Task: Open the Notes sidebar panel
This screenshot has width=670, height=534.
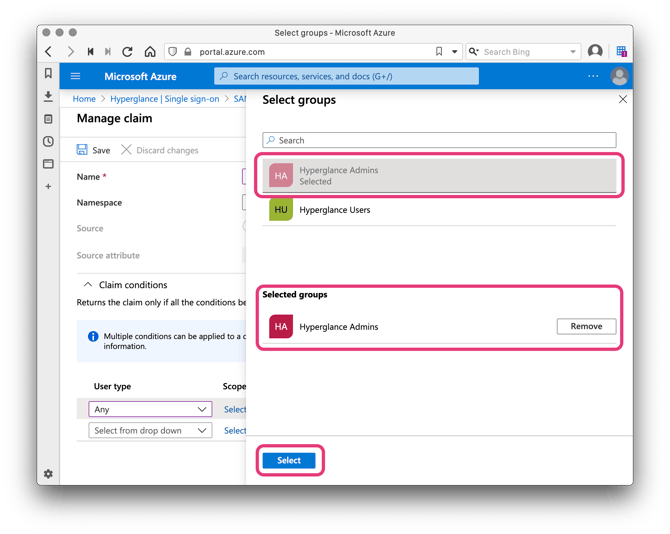Action: (48, 119)
